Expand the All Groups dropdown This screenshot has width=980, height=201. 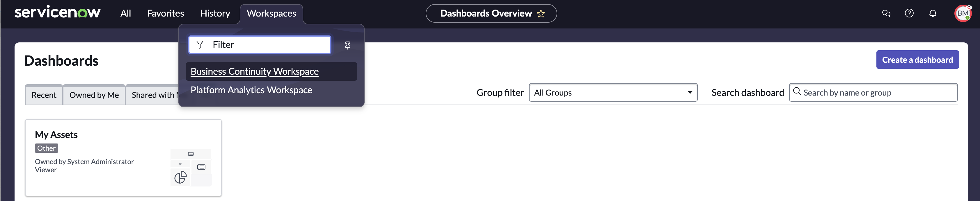tap(613, 92)
